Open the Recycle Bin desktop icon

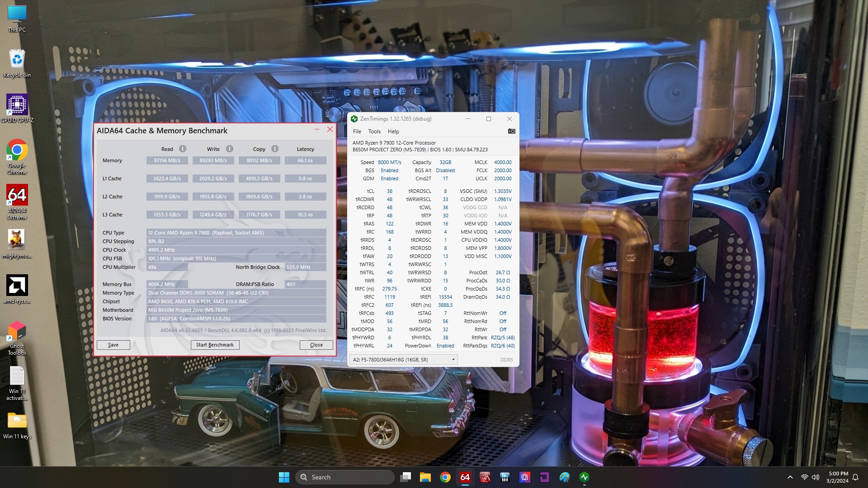point(17,63)
